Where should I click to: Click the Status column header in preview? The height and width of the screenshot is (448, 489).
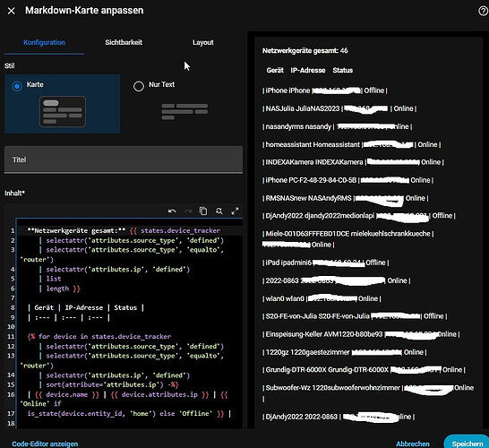342,70
